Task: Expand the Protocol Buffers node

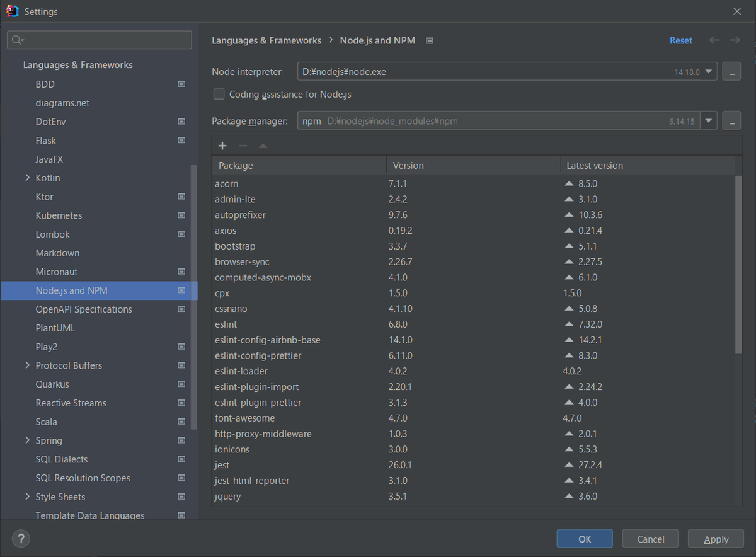Action: [x=27, y=365]
